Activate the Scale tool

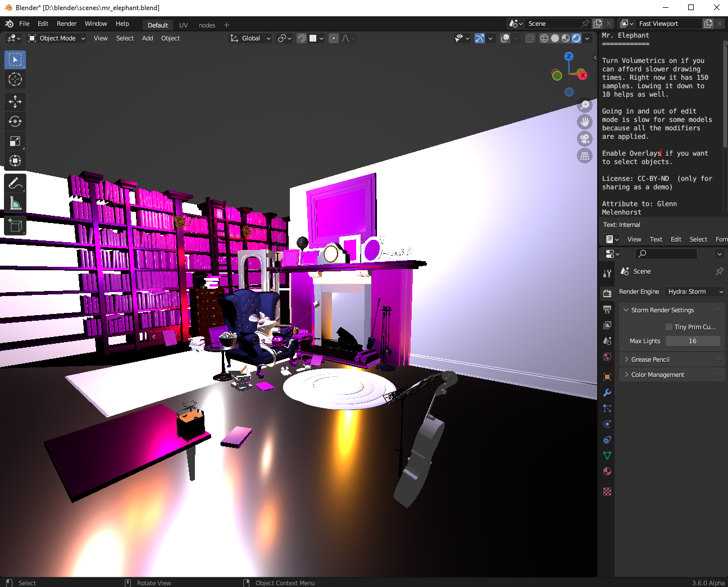[x=15, y=141]
